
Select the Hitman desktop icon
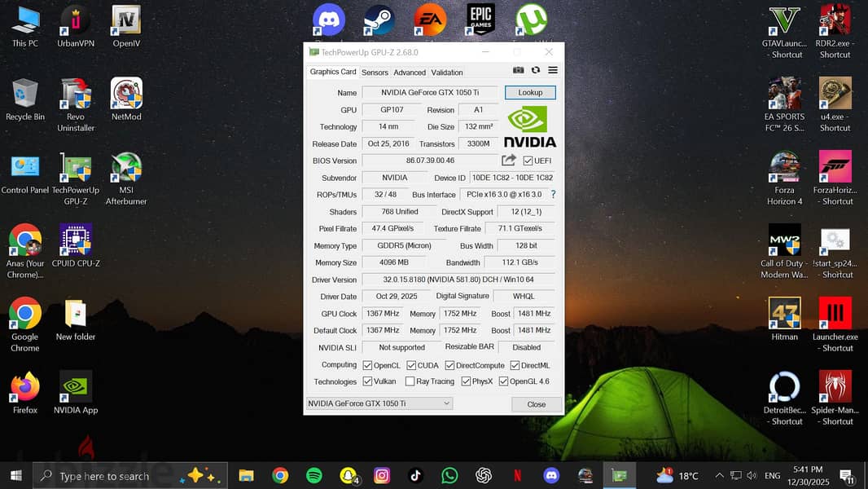pos(784,319)
